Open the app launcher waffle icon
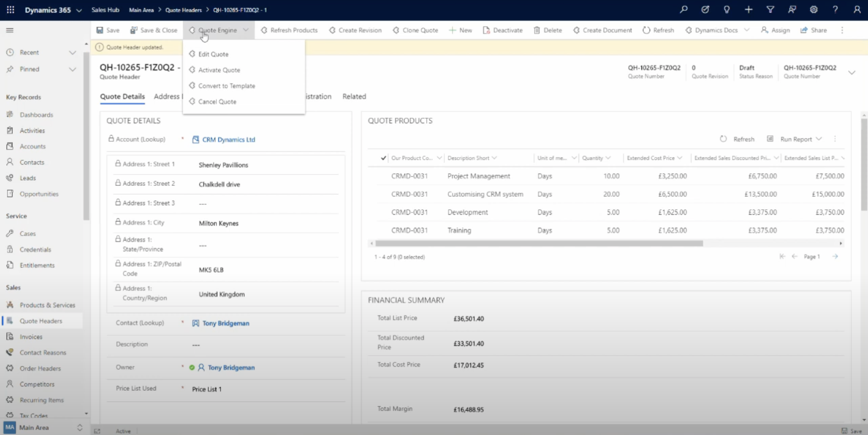Screen dimensions: 868x435 pos(10,10)
